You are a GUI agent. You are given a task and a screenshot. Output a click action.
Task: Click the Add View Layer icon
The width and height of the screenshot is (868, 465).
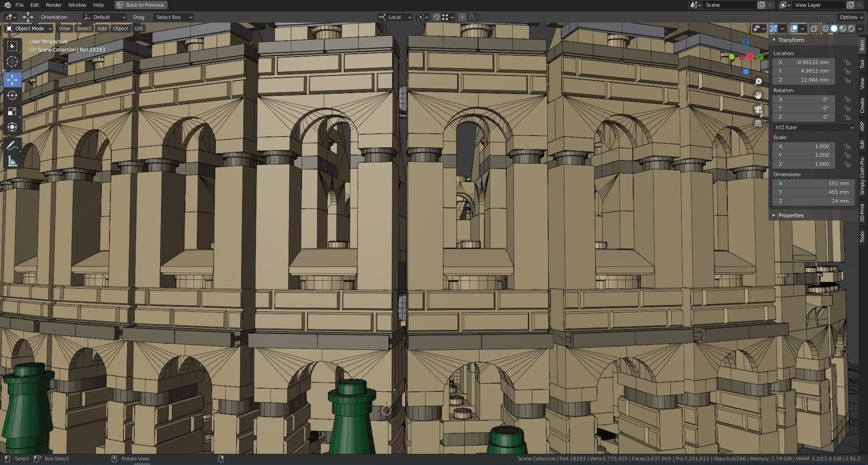[x=850, y=5]
